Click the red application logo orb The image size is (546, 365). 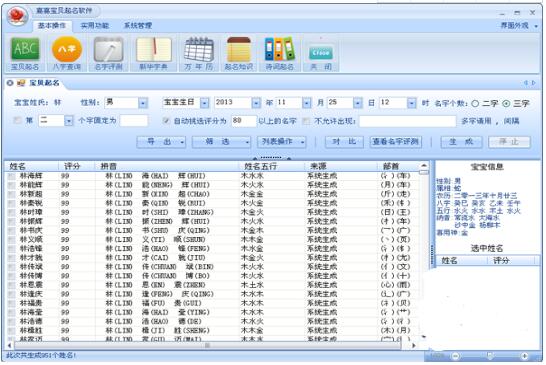tap(17, 16)
